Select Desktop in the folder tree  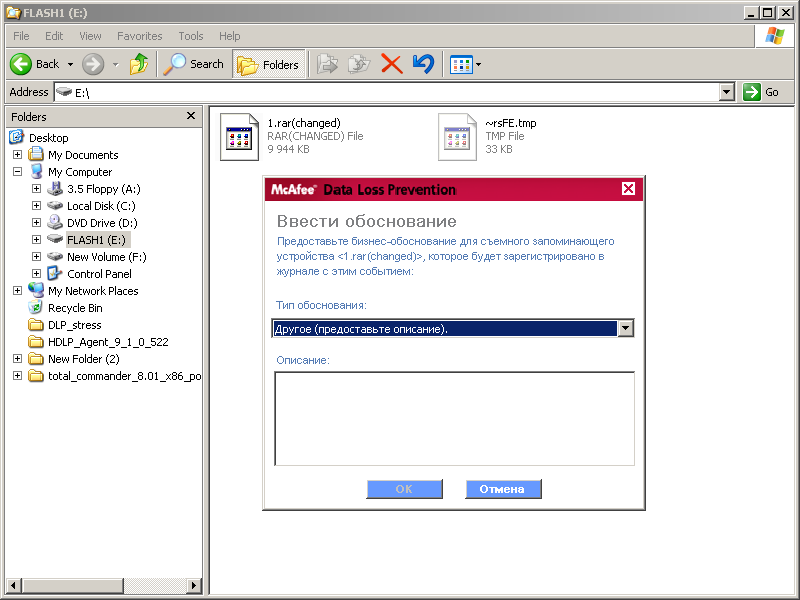click(48, 138)
